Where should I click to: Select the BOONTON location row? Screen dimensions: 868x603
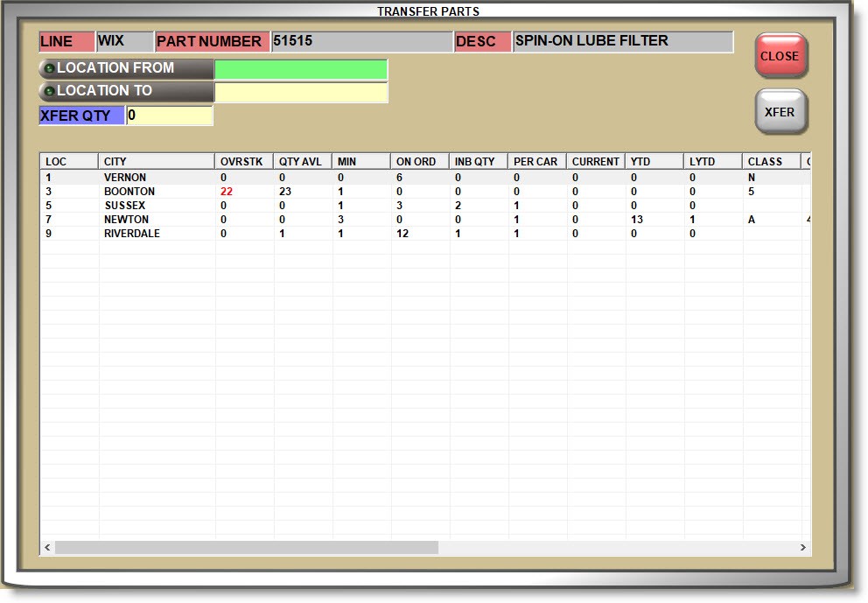pyautogui.click(x=129, y=192)
